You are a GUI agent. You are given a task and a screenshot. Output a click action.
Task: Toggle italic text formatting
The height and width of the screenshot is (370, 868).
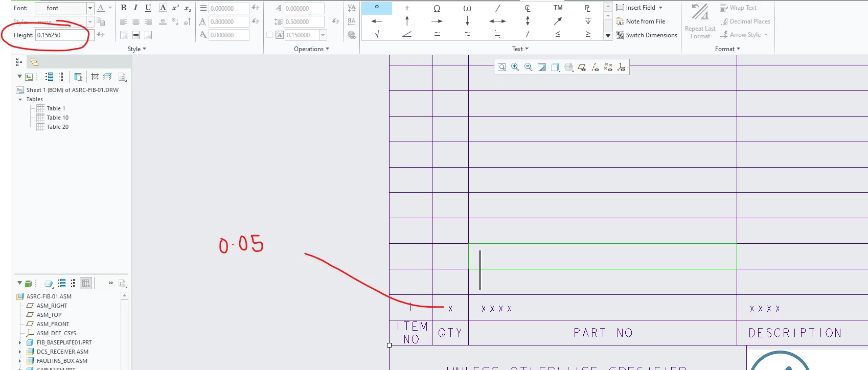pos(135,8)
